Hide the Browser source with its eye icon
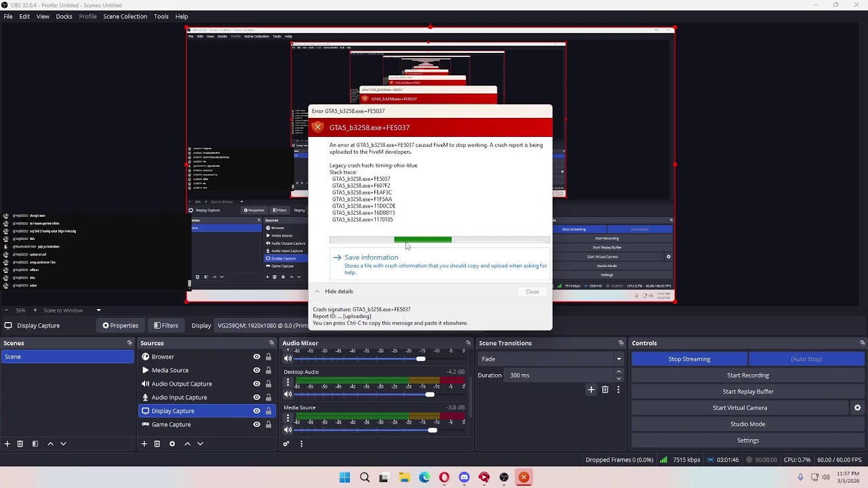This screenshot has height=488, width=868. (x=256, y=357)
